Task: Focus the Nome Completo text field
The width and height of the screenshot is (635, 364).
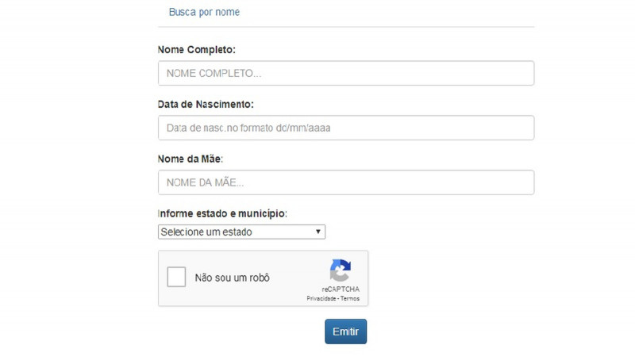Action: point(346,73)
